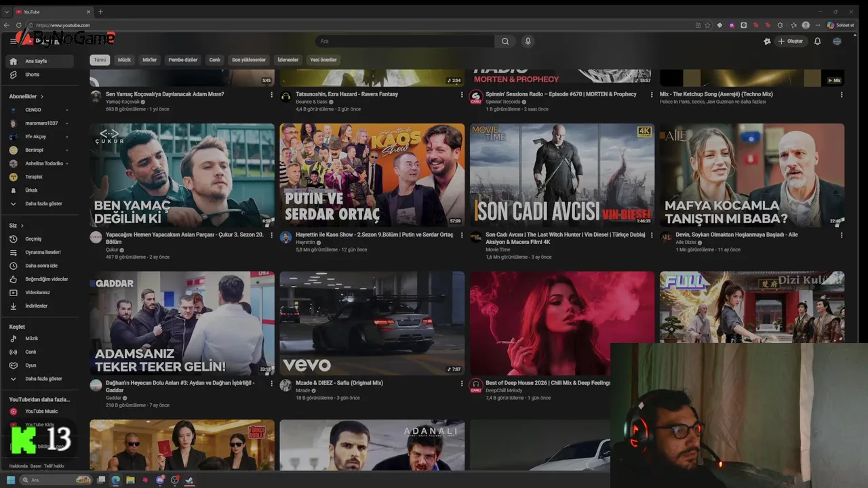Open Edge settings three-dot menu
The height and width of the screenshot is (488, 868).
tap(818, 25)
